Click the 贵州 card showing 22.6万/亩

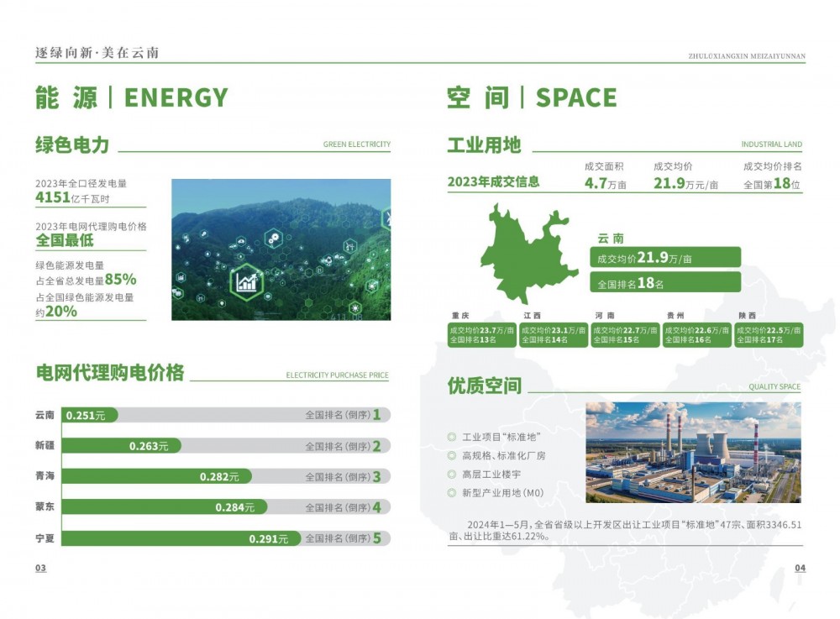pos(697,334)
